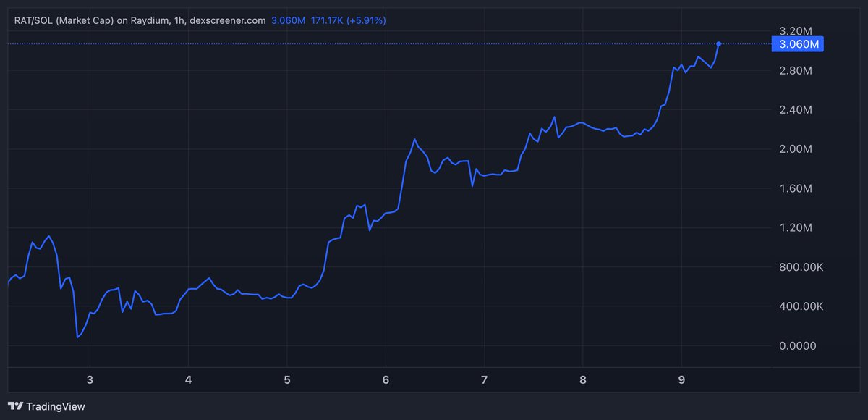
Task: Click the 3.060M value in chart header
Action: 288,21
